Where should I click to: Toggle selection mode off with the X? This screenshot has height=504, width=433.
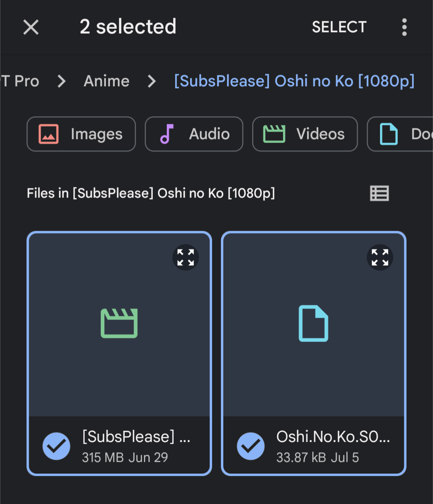30,27
